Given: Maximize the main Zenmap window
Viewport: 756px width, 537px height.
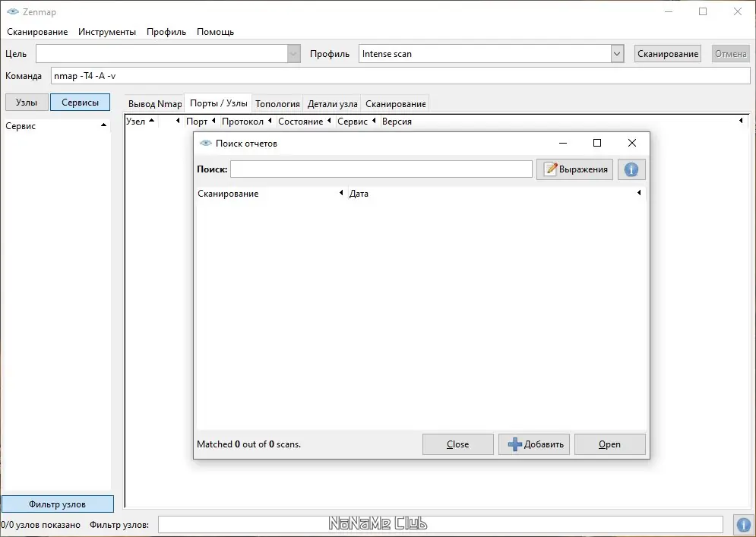Looking at the screenshot, I should 703,11.
